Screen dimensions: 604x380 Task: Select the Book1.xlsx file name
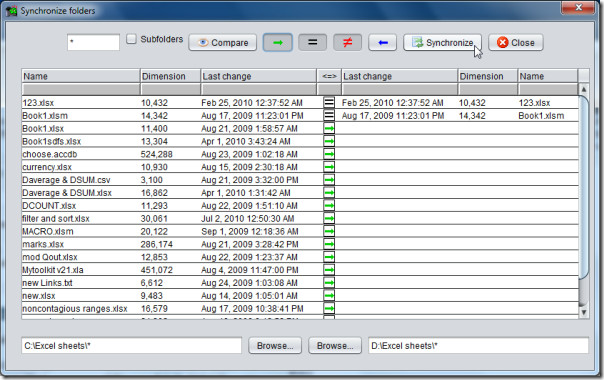(43, 128)
